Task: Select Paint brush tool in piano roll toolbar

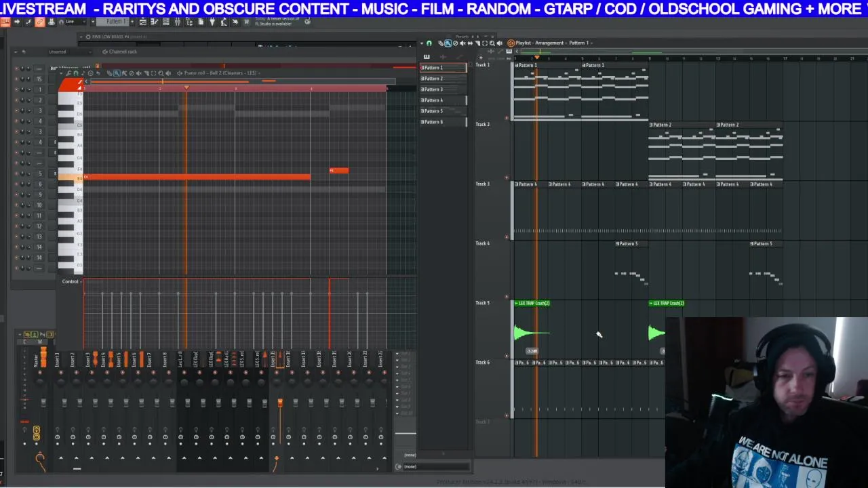Action: (117, 73)
